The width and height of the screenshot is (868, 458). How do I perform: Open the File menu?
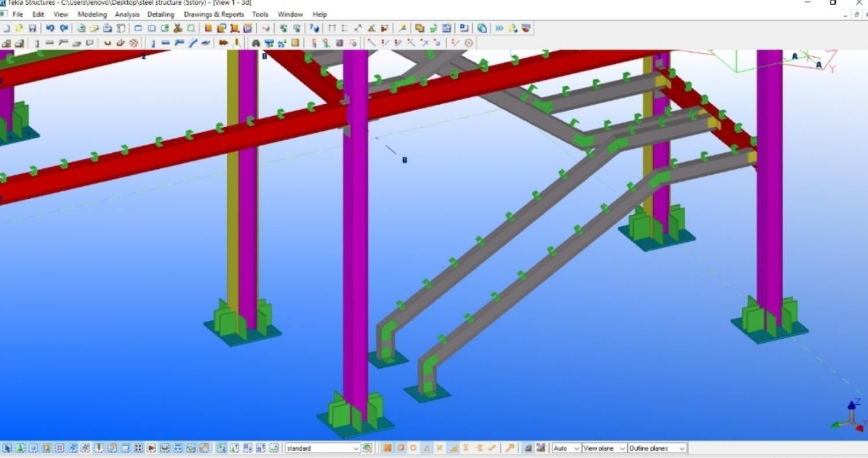pyautogui.click(x=18, y=14)
